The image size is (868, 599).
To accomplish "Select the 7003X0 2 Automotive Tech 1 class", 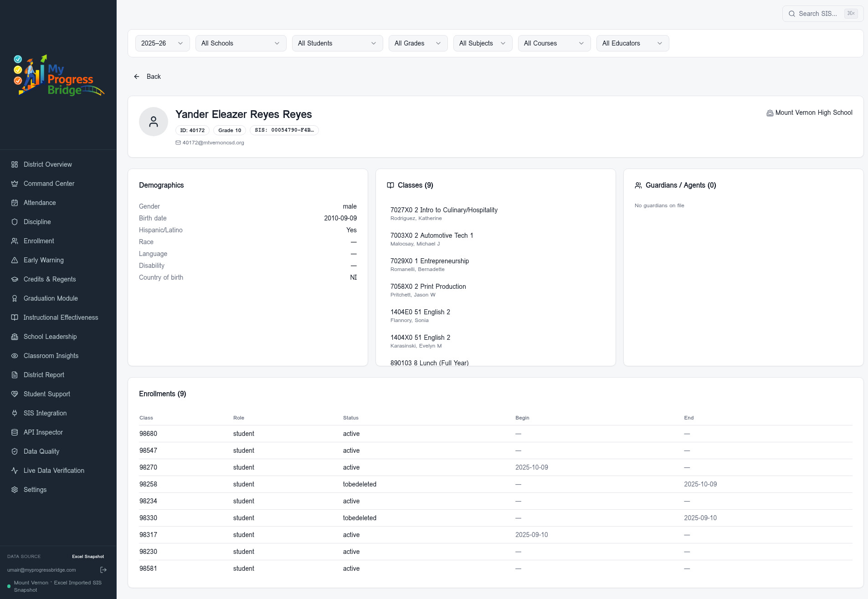I will [496, 239].
